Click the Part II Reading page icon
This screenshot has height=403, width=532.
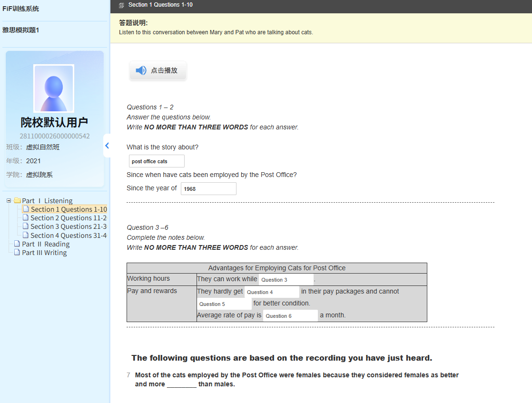17,244
